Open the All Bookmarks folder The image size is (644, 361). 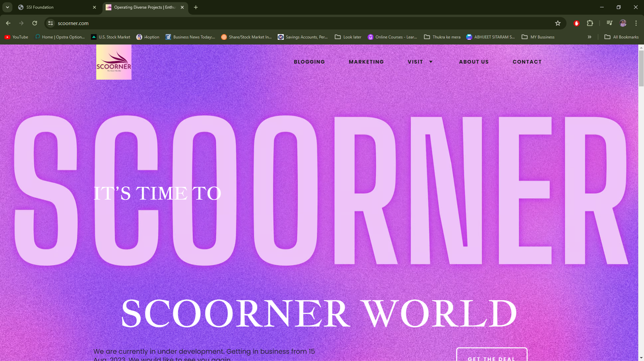click(x=621, y=37)
